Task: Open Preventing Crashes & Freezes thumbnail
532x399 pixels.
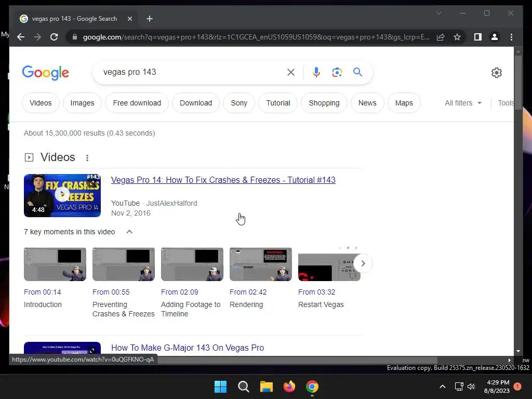Action: pos(124,264)
